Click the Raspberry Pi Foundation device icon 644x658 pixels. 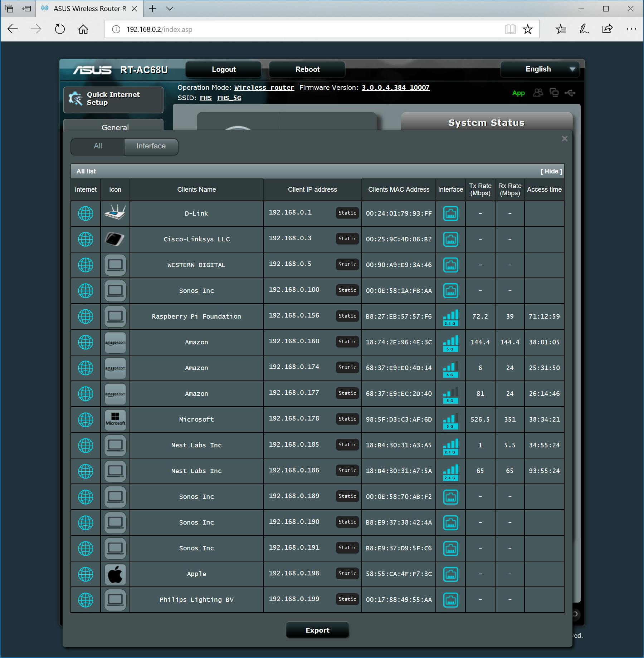[x=115, y=316]
